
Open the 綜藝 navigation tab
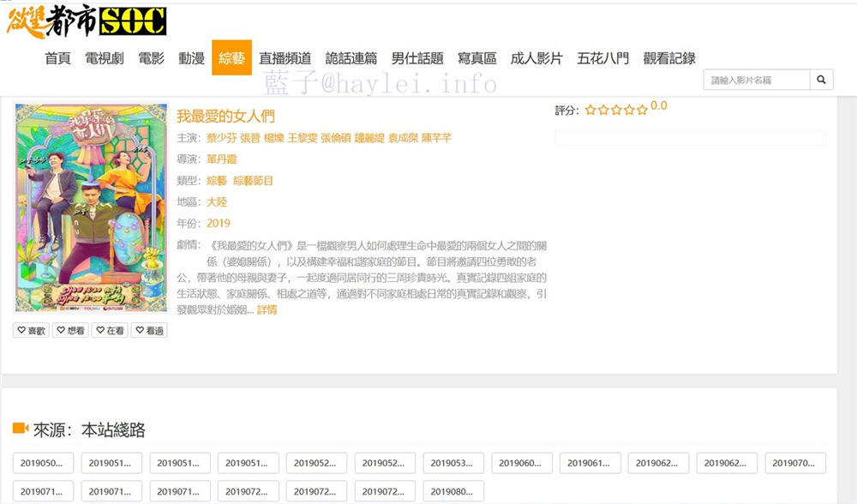tap(231, 57)
